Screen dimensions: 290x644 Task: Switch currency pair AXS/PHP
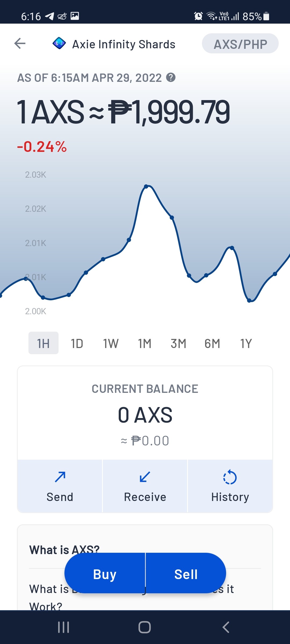click(x=240, y=43)
